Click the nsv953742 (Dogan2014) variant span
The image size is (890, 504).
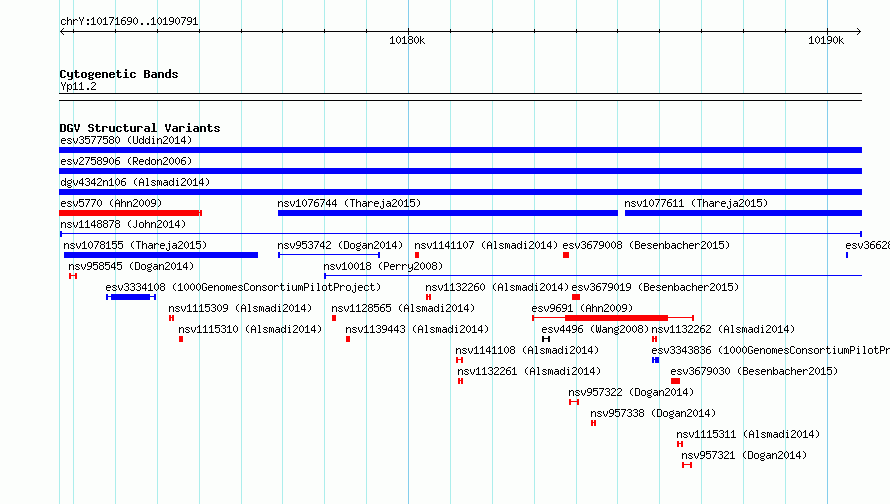[x=329, y=255]
